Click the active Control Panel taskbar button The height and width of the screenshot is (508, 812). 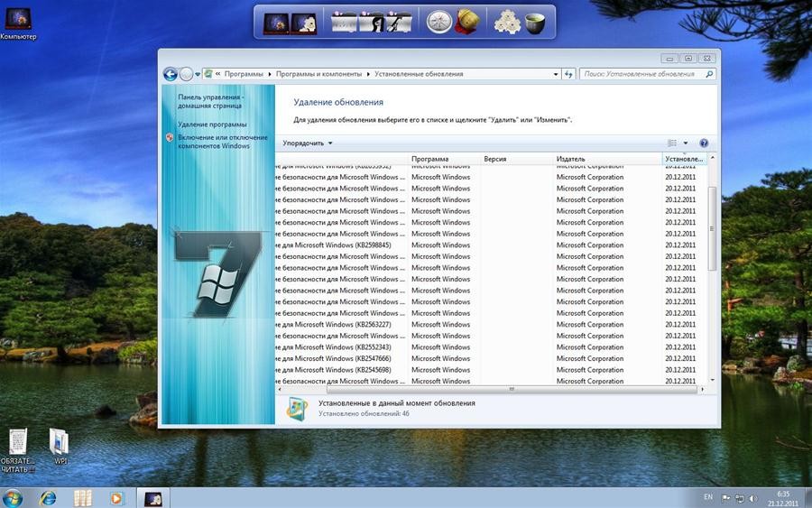click(153, 498)
